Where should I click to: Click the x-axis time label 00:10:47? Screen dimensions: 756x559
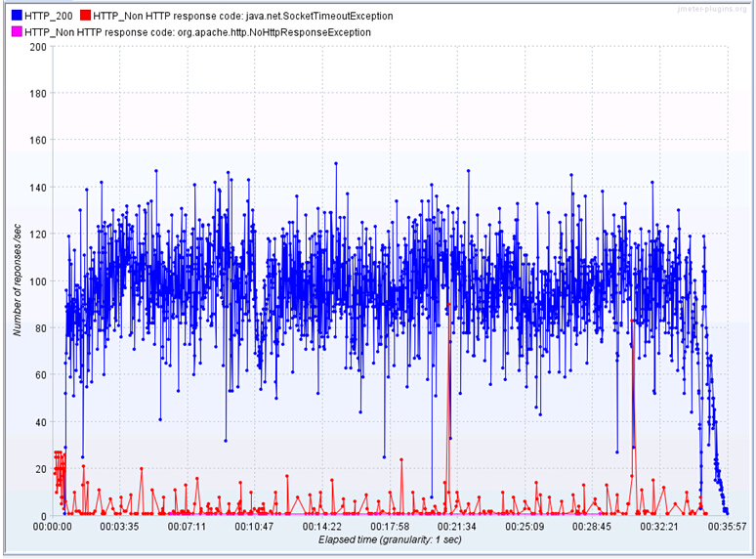click(x=255, y=527)
